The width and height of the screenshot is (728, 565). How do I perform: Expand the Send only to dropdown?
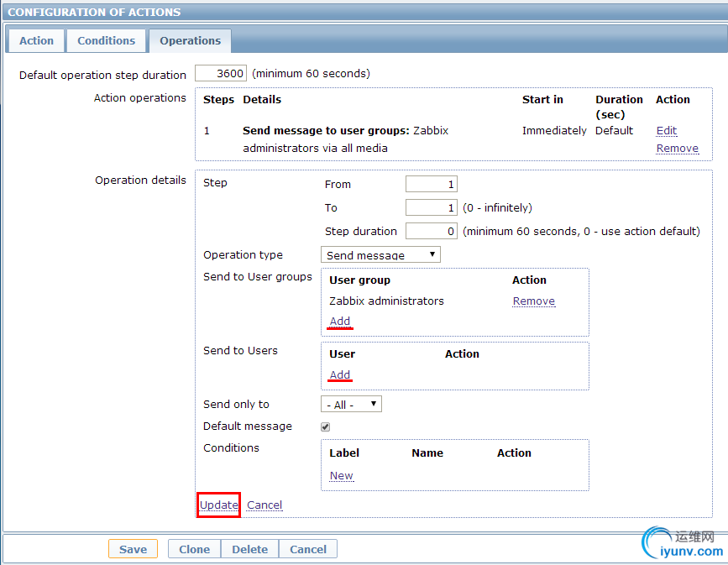click(351, 404)
